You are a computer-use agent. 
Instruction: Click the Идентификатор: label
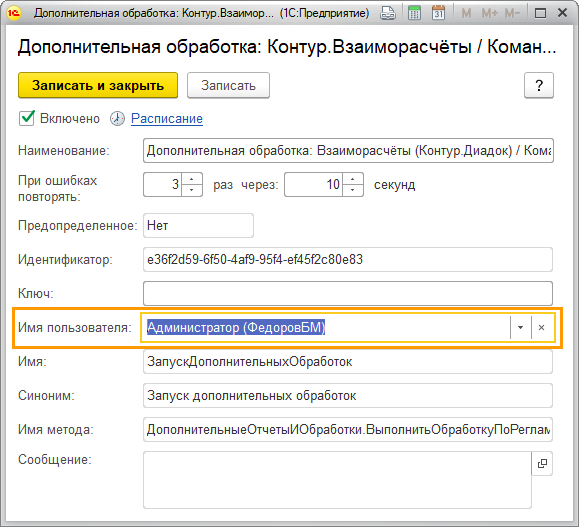[x=65, y=260]
